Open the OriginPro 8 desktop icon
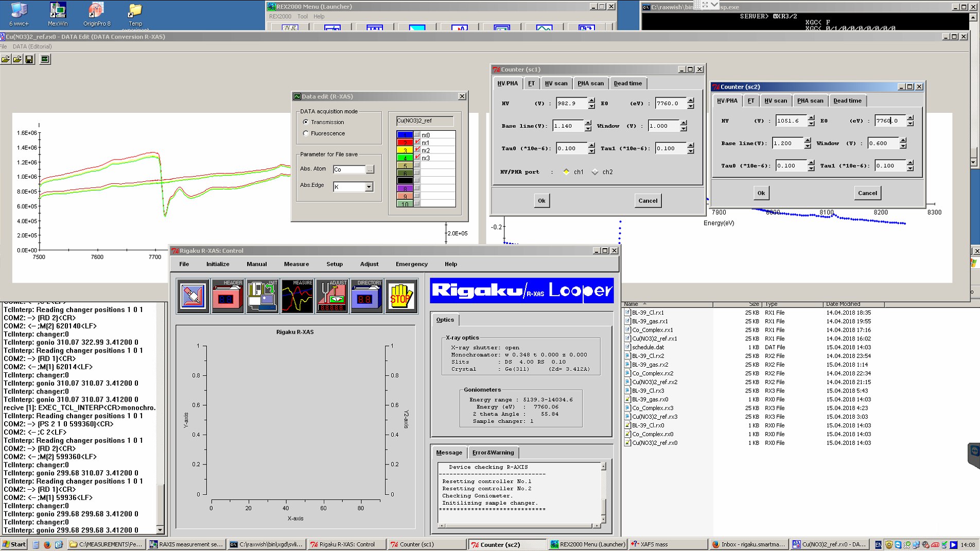 (x=97, y=14)
